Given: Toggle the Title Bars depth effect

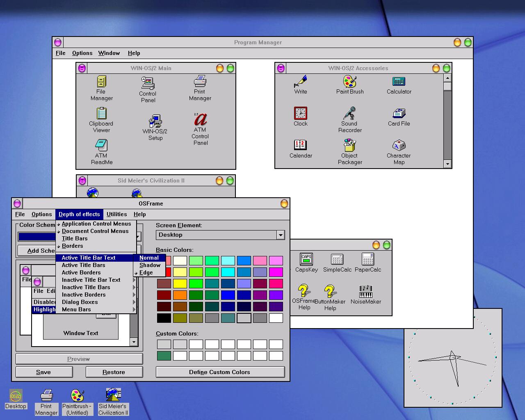Looking at the screenshot, I should (75, 238).
